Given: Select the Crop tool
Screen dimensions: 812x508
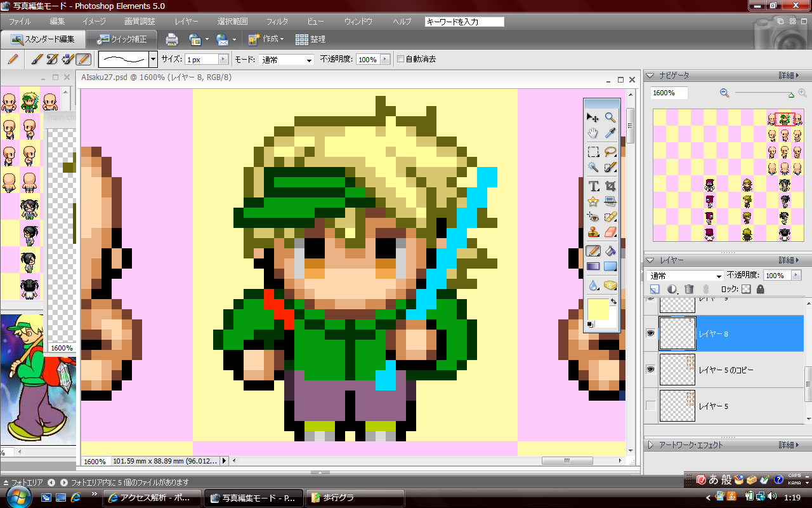Looking at the screenshot, I should coord(610,186).
